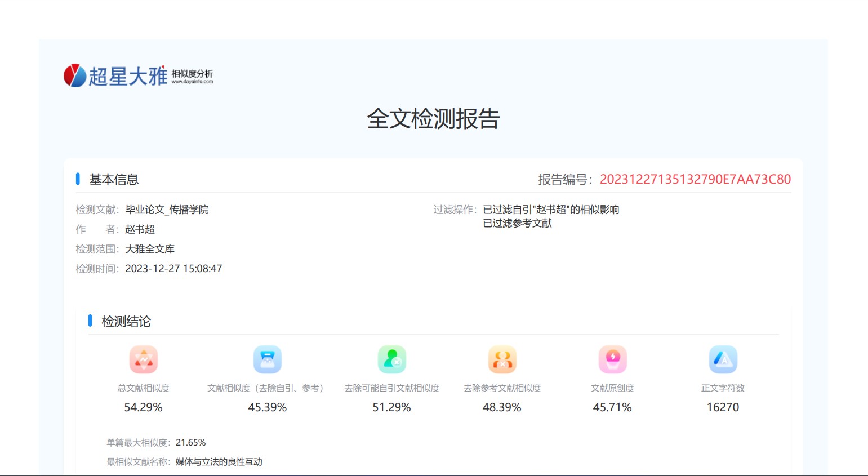The image size is (868, 476).
Task: Open the most similar document 媒体与立法的良性互动
Action: [219, 462]
